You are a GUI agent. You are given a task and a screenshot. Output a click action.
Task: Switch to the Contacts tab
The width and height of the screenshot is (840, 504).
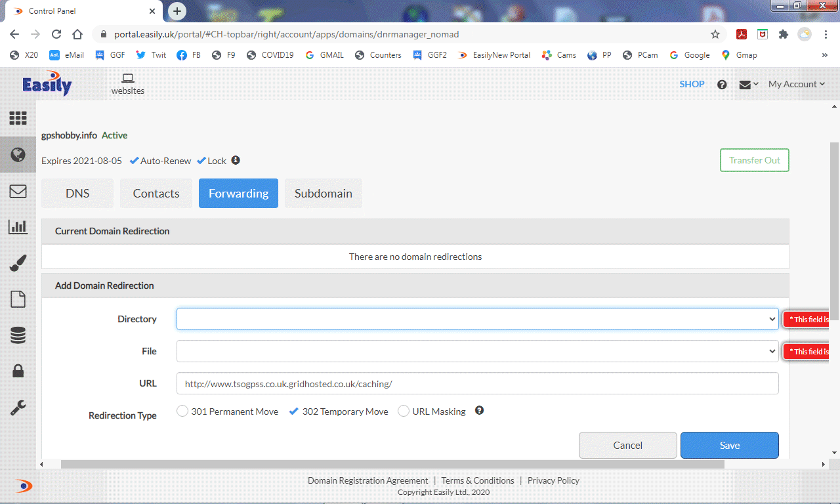156,193
